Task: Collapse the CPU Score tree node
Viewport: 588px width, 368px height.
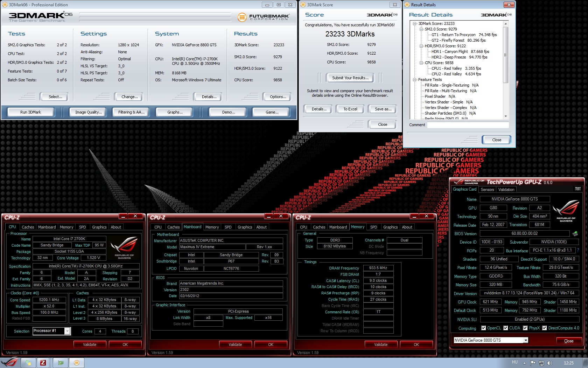Action: point(421,63)
